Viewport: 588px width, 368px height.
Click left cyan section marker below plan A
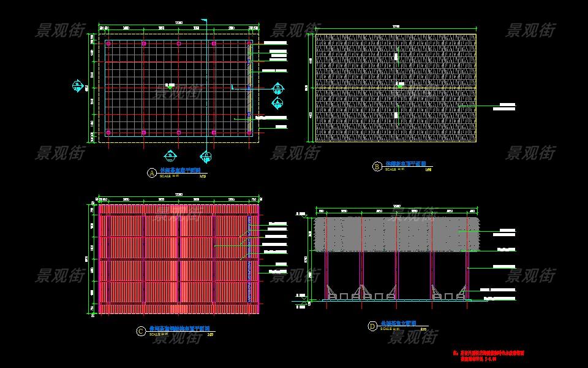170,155
